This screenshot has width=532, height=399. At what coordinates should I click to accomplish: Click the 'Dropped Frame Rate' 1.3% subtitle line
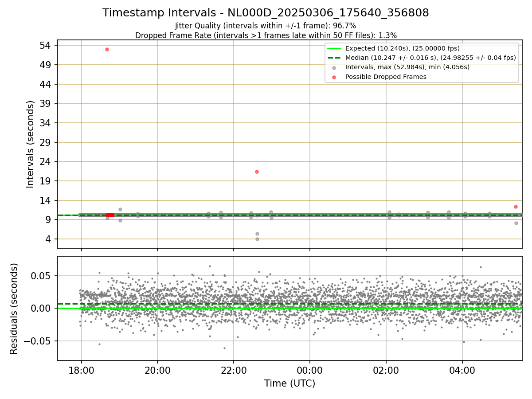point(266,35)
